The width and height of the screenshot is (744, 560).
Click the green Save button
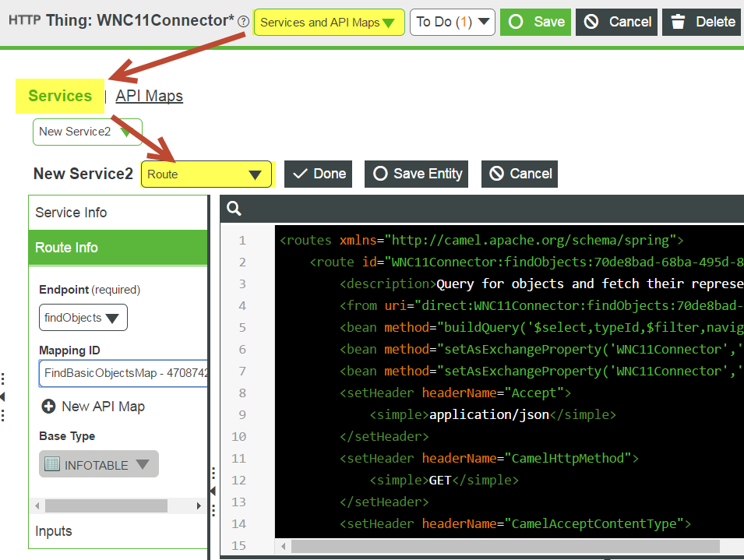click(x=536, y=22)
